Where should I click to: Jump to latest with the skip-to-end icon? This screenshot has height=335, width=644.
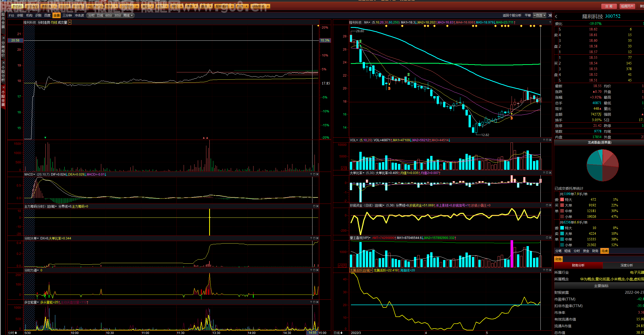(550, 15)
